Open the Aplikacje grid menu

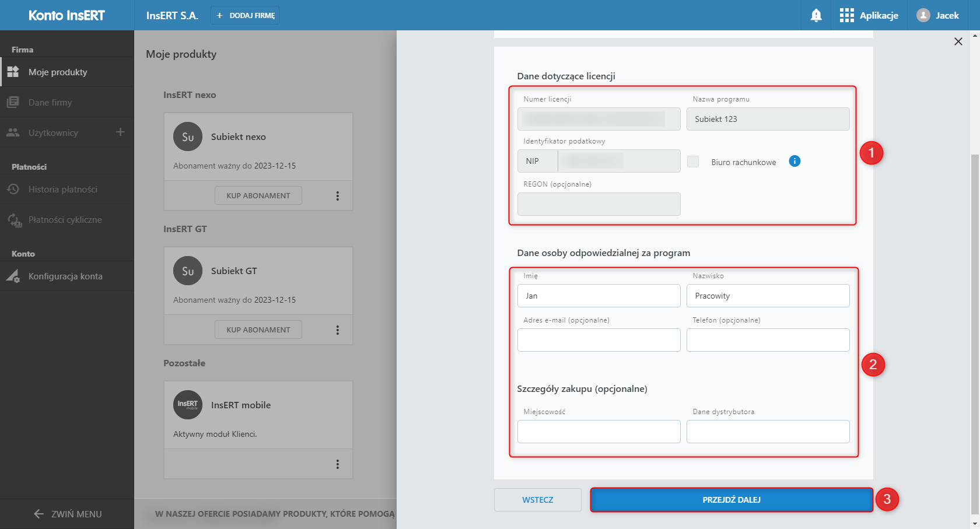coord(869,15)
